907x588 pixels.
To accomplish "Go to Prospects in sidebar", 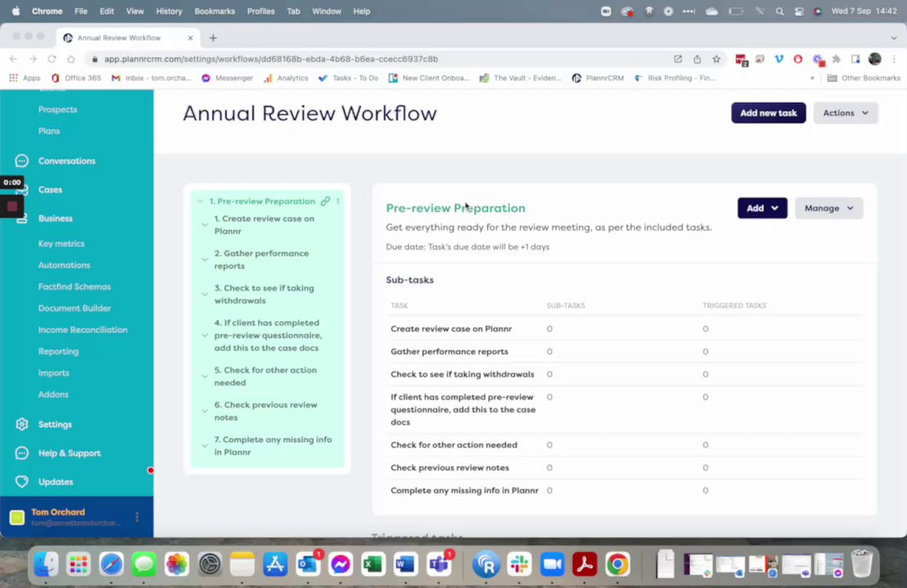I will tap(57, 109).
